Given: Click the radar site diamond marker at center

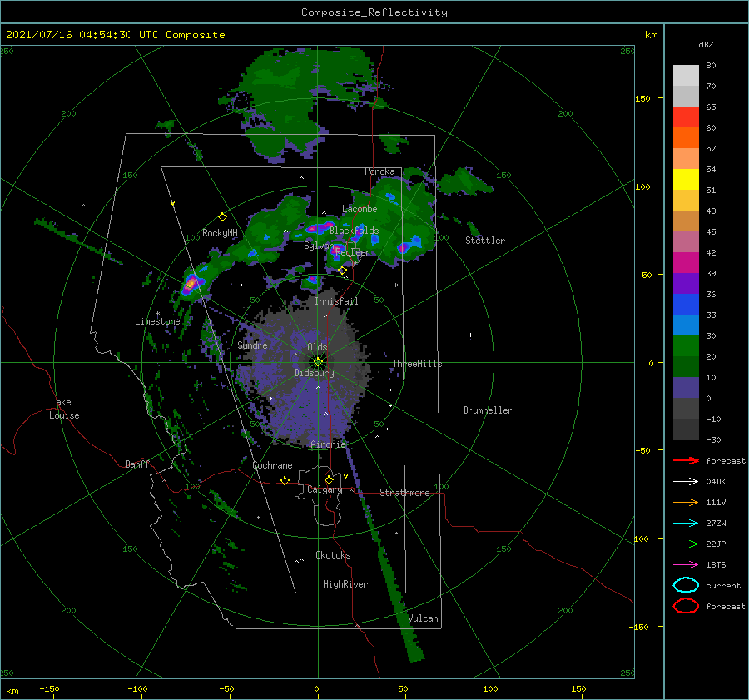Looking at the screenshot, I should point(318,362).
